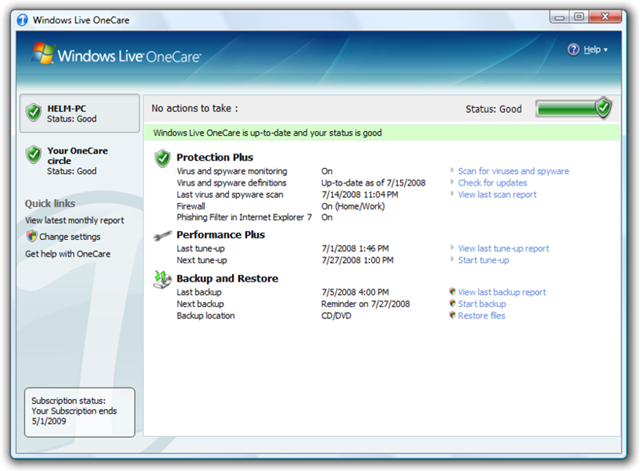The width and height of the screenshot is (640, 471).
Task: Click arrow beside Start tune-up
Action: click(x=452, y=259)
